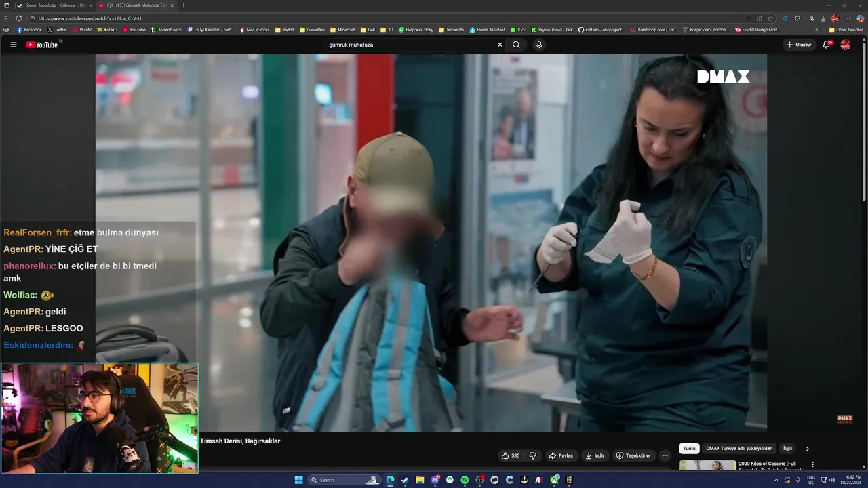Go back in the browser
868x488 pixels.
click(x=7, y=18)
